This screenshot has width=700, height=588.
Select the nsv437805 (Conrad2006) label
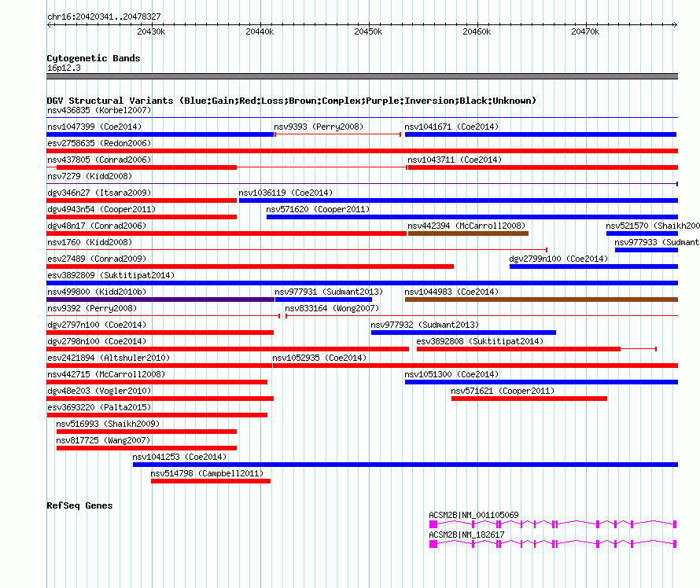point(99,160)
